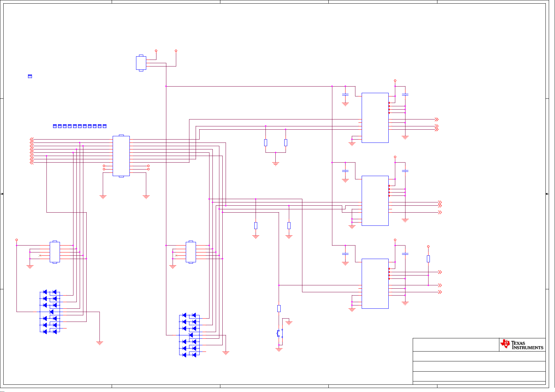This screenshot has height=392, width=555.
Task: Select the first icon in the blue parameter-set row
Action: (55, 126)
